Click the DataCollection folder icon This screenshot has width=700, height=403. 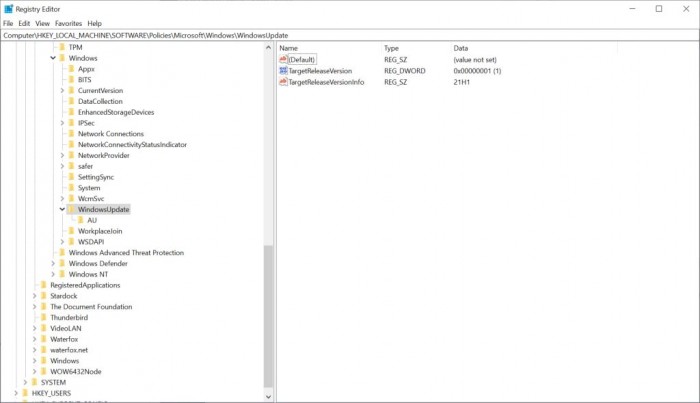coord(71,101)
